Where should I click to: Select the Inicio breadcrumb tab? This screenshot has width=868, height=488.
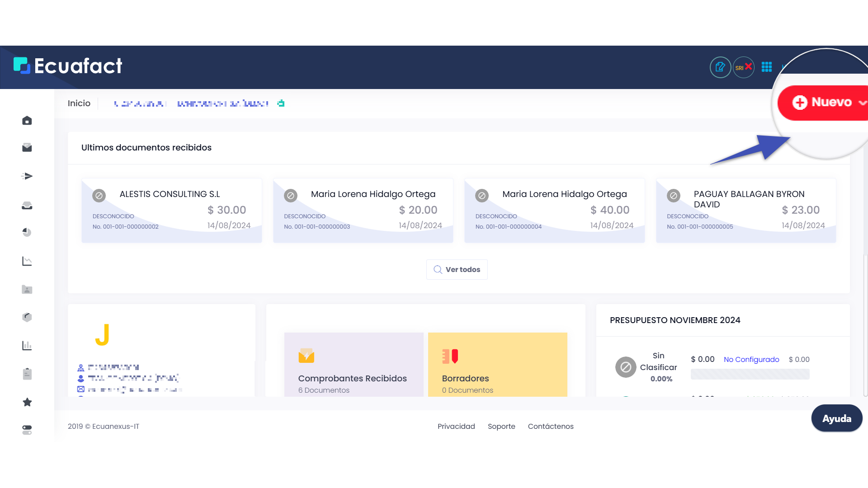tap(79, 103)
